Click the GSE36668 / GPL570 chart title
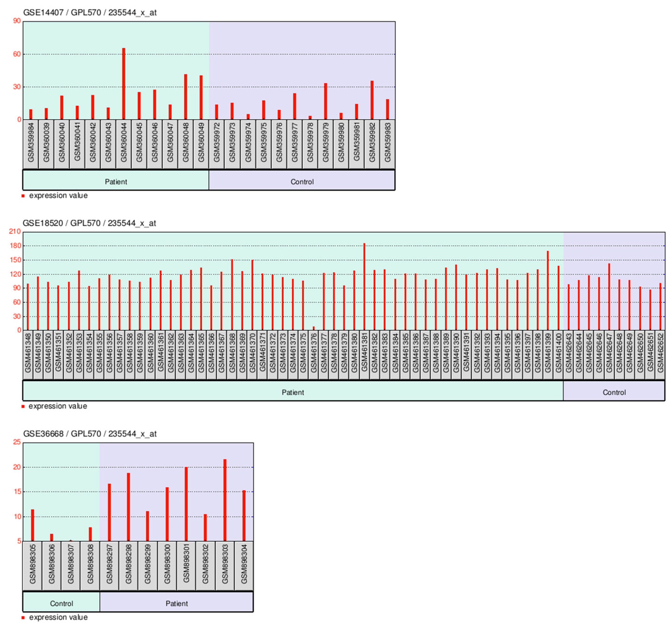The height and width of the screenshot is (627, 672). click(x=90, y=434)
